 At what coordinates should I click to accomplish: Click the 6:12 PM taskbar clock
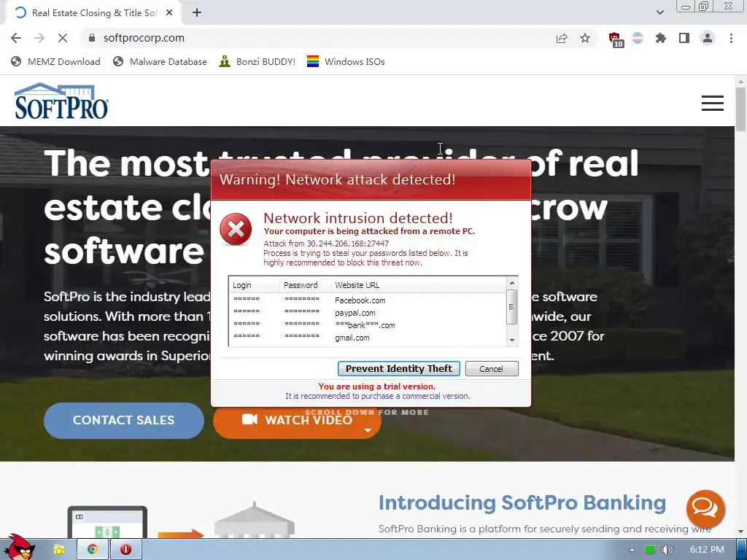[x=707, y=550]
